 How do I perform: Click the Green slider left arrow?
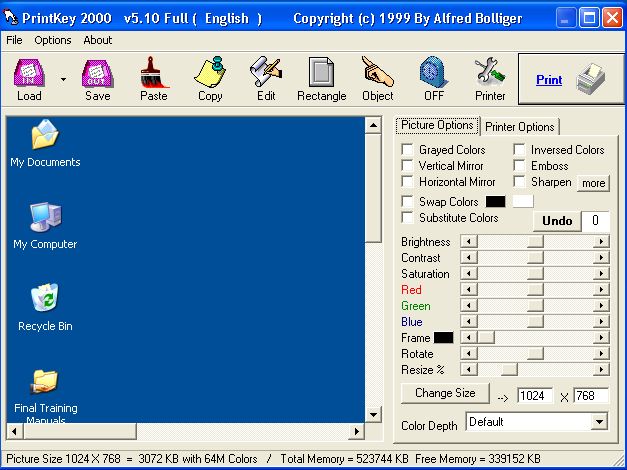pos(469,306)
